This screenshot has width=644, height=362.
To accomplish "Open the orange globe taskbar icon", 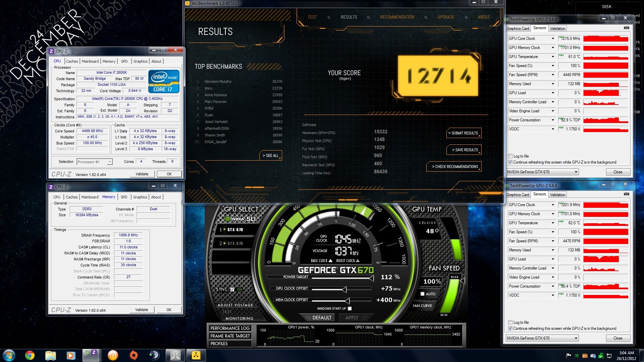I will click(113, 355).
